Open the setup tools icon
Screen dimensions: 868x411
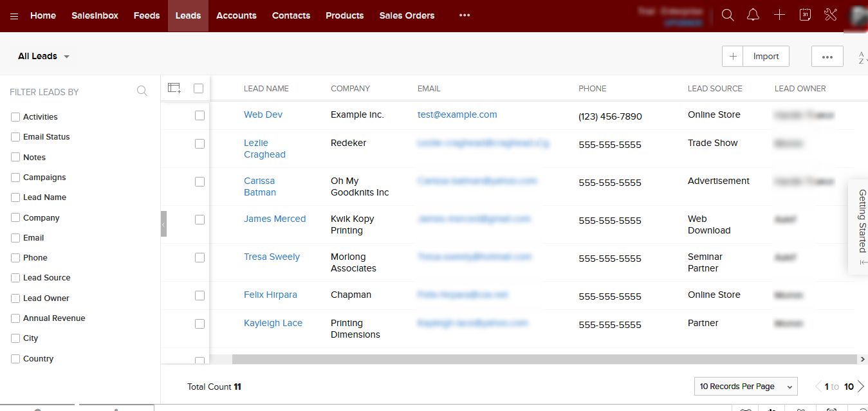click(x=830, y=15)
